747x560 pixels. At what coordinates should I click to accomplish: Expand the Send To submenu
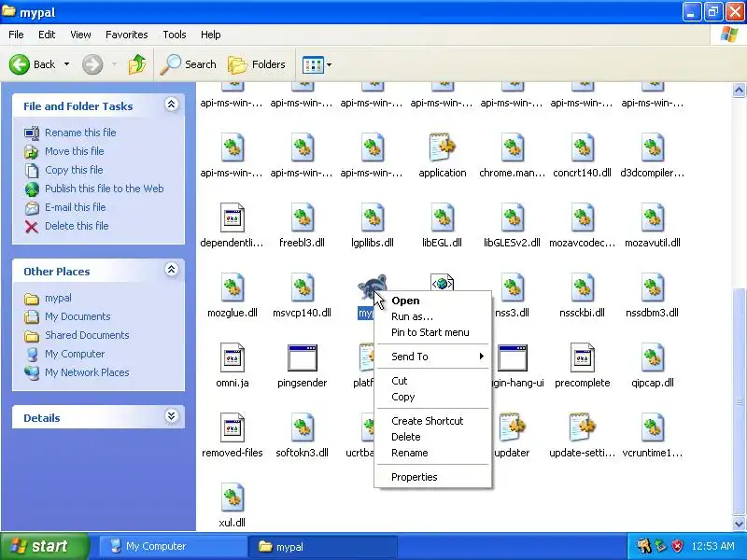click(432, 357)
